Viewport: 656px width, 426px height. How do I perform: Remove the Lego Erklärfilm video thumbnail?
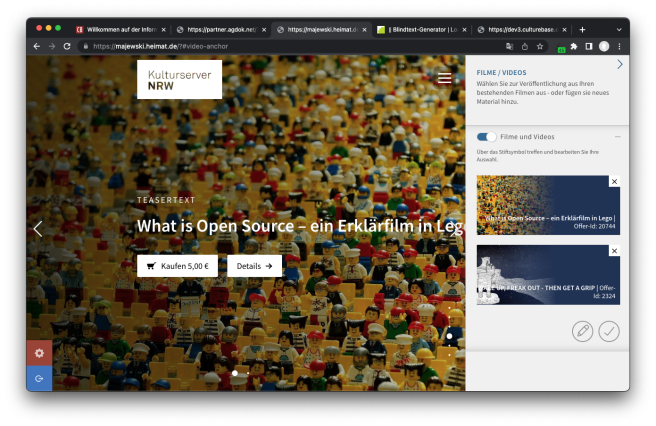coord(614,181)
